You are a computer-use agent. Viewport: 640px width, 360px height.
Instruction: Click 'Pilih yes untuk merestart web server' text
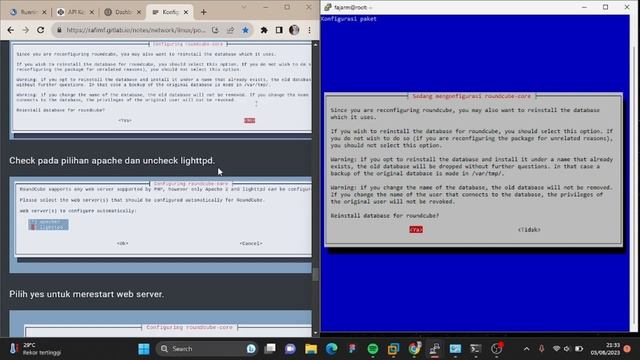[x=86, y=294]
